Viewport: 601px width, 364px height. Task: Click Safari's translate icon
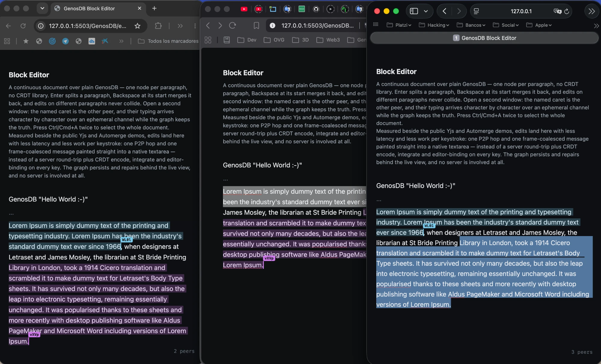(557, 11)
